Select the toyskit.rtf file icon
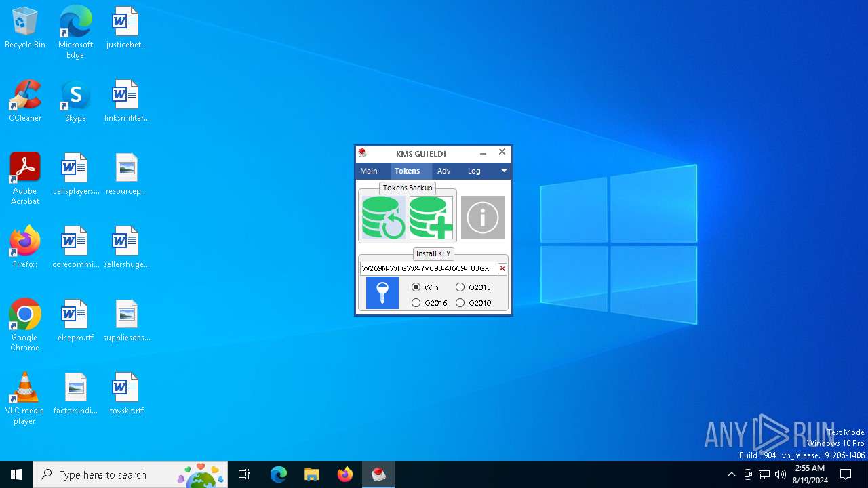The width and height of the screenshot is (868, 488). (x=126, y=394)
